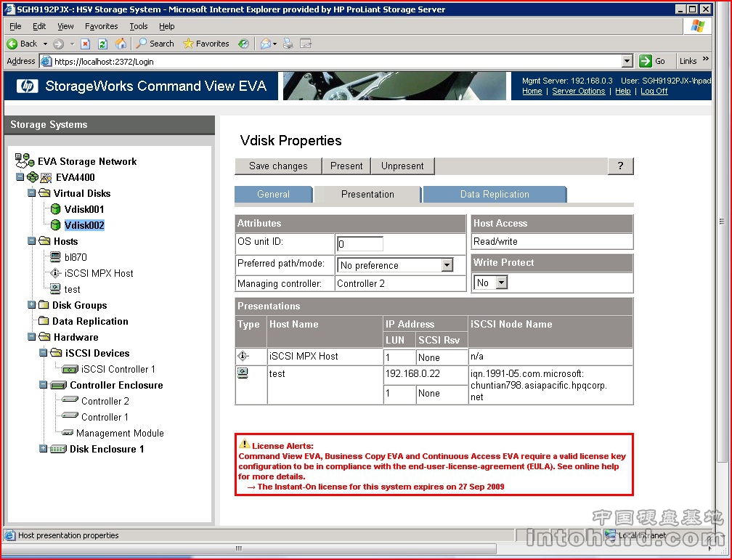
Task: Collapse the Controller Enclosure node
Action: tap(44, 385)
